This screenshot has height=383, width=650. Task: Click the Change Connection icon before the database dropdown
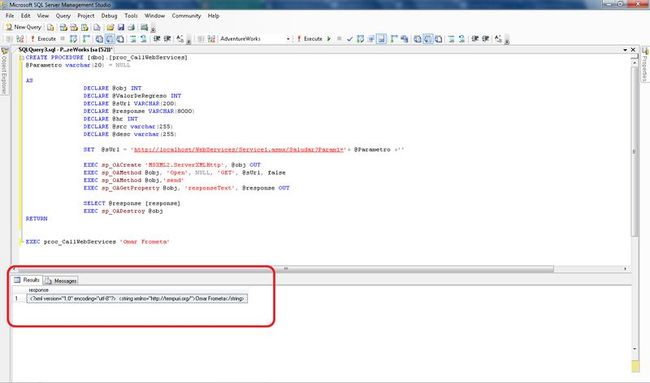(x=211, y=39)
